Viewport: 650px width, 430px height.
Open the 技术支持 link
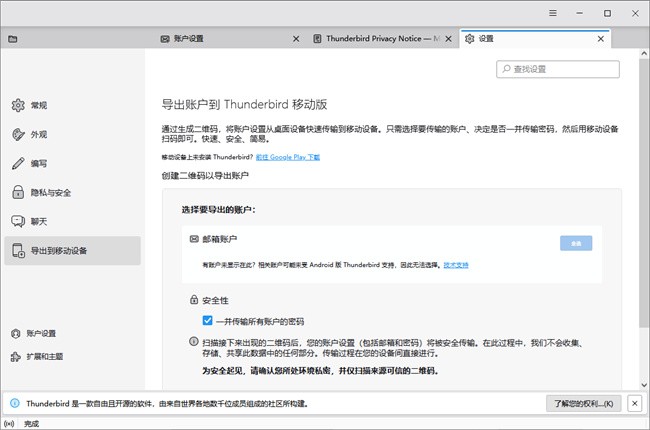(458, 266)
